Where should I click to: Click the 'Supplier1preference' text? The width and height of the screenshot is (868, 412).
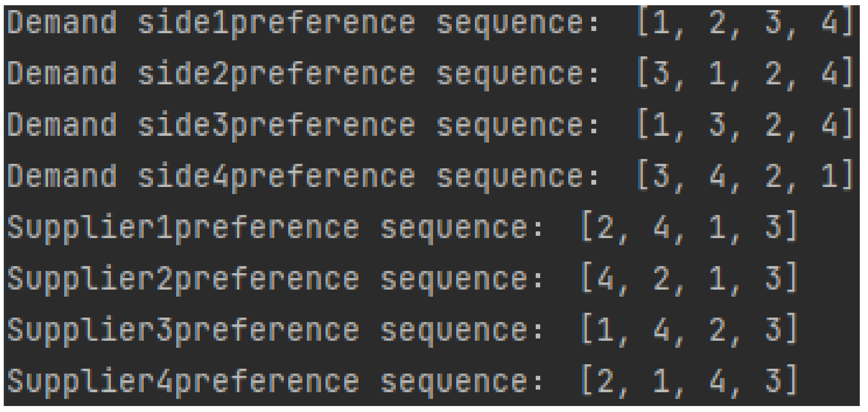[x=183, y=228]
